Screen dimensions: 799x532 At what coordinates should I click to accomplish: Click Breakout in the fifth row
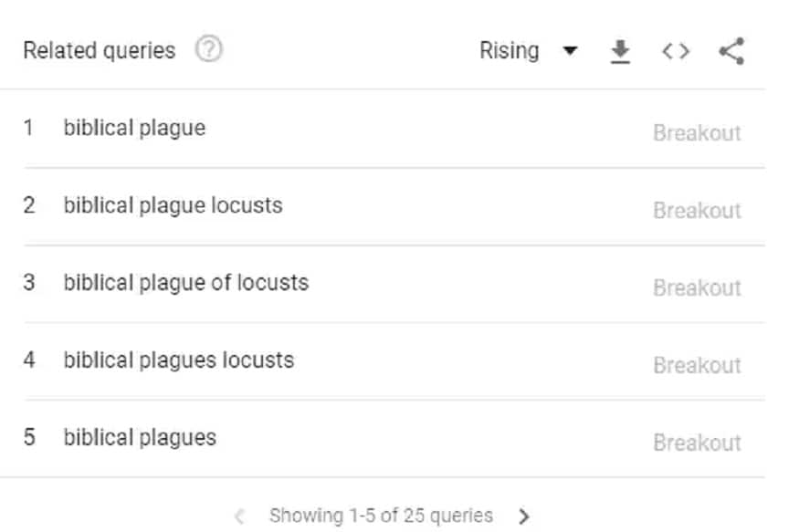(x=697, y=443)
